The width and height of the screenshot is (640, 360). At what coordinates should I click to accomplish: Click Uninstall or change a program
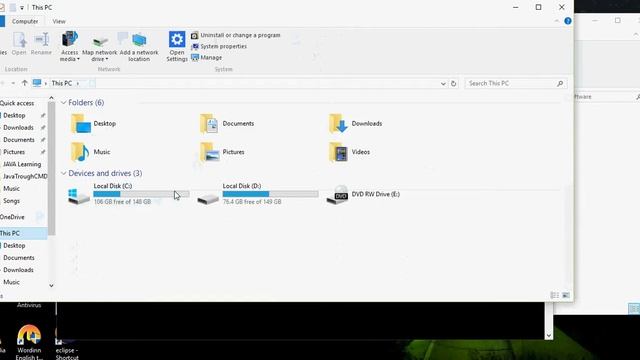(x=236, y=35)
